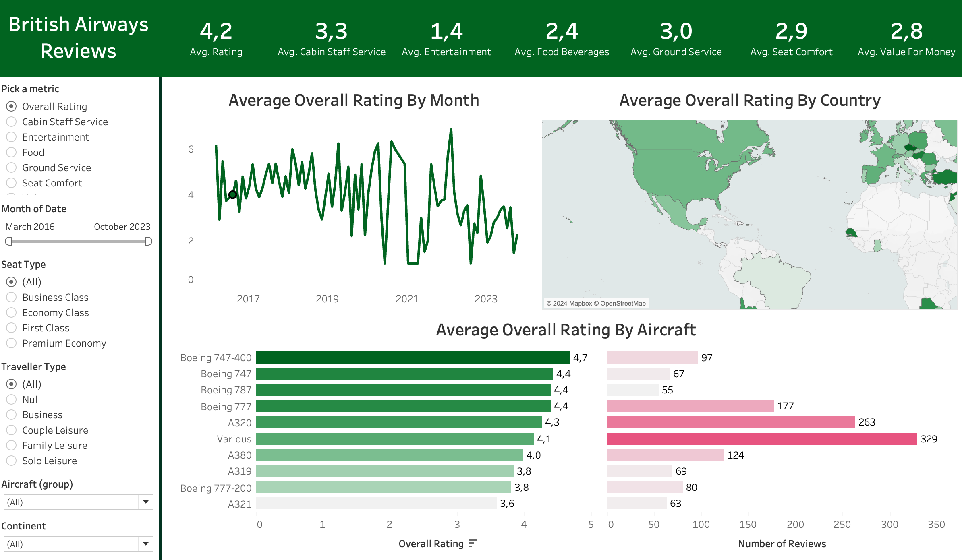Choose the Entertainment metric option
962x560 pixels.
coord(11,137)
